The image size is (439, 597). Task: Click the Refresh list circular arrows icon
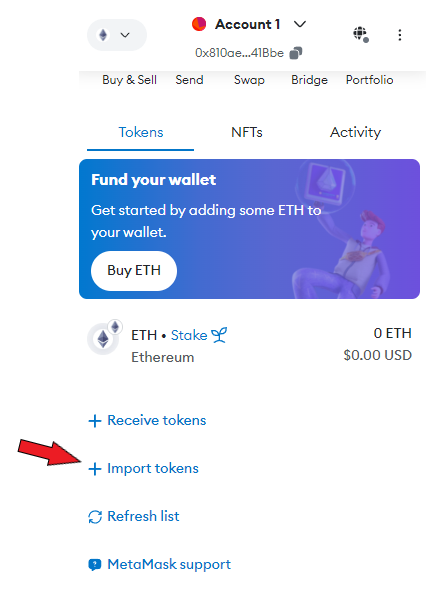95,517
